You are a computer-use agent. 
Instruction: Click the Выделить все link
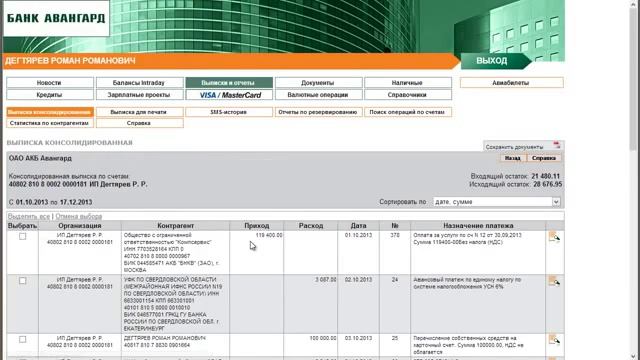[x=29, y=216]
